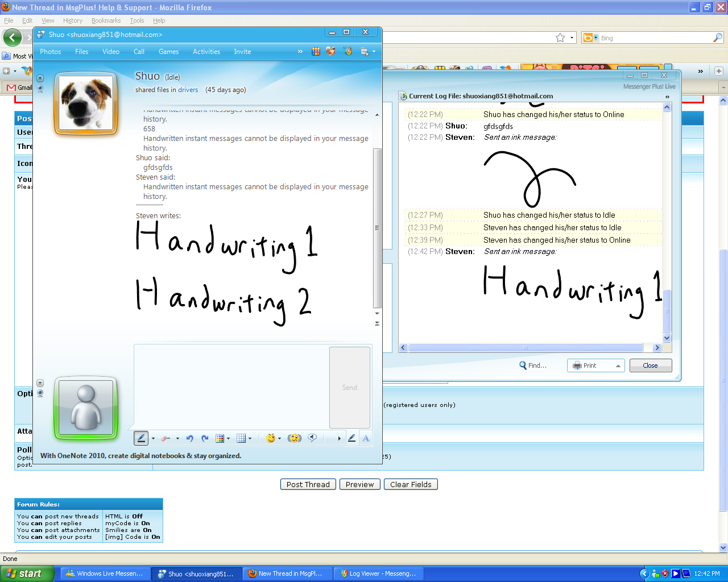Click the Find magnifier in Log Viewer
728x582 pixels.
tap(523, 365)
